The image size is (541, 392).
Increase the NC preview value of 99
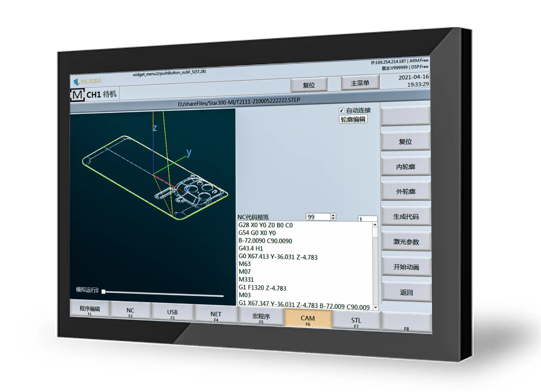tap(333, 215)
